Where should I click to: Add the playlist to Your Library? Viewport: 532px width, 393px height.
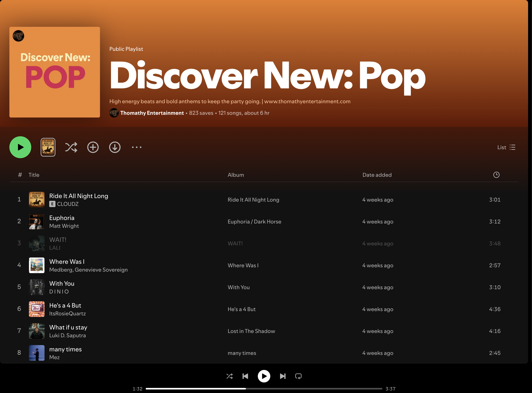point(93,147)
